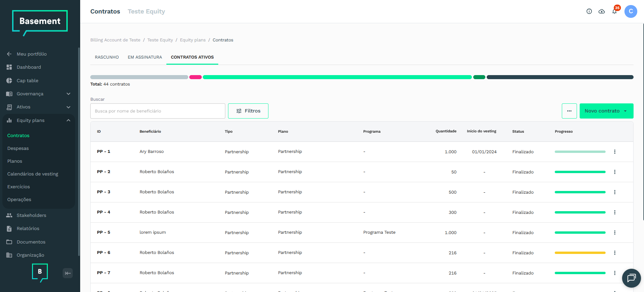Go to Equity plans breadcrumb link
The image size is (644, 292).
coord(193,40)
